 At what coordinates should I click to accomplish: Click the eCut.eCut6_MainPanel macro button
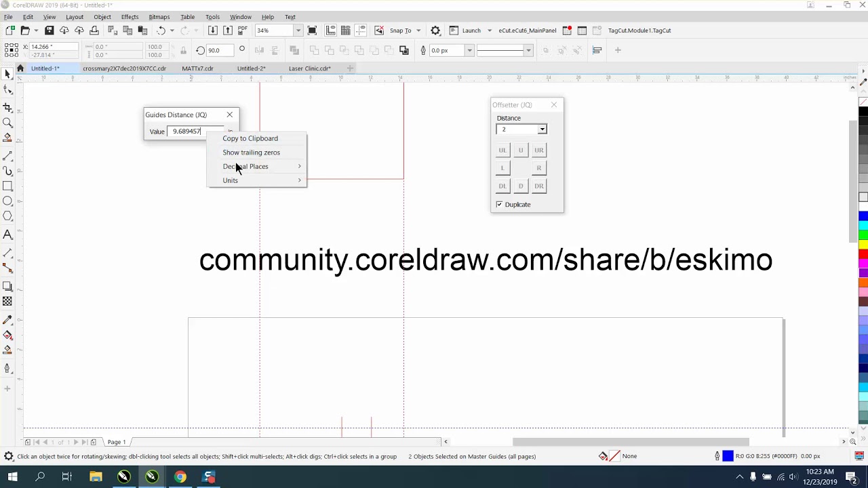(x=527, y=30)
